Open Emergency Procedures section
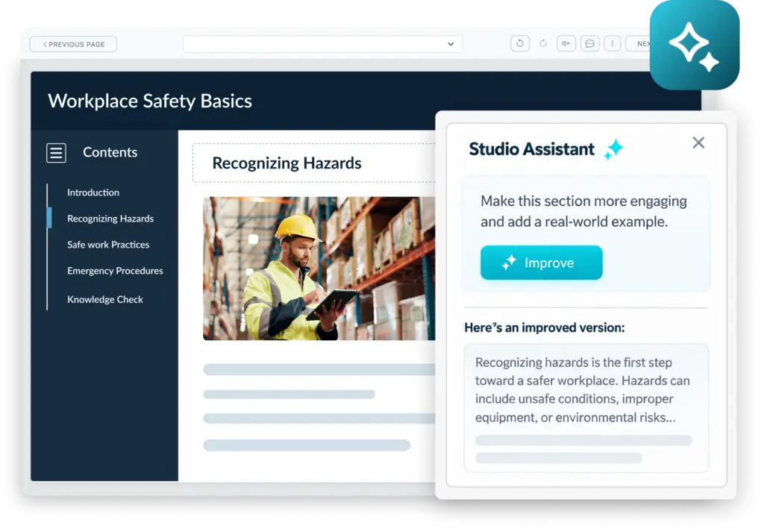Viewport: 764px width, 532px height. pos(115,271)
